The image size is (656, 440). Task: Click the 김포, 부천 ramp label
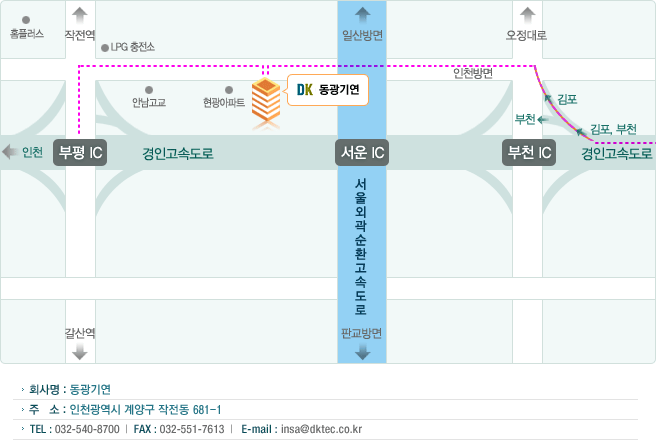[613, 129]
